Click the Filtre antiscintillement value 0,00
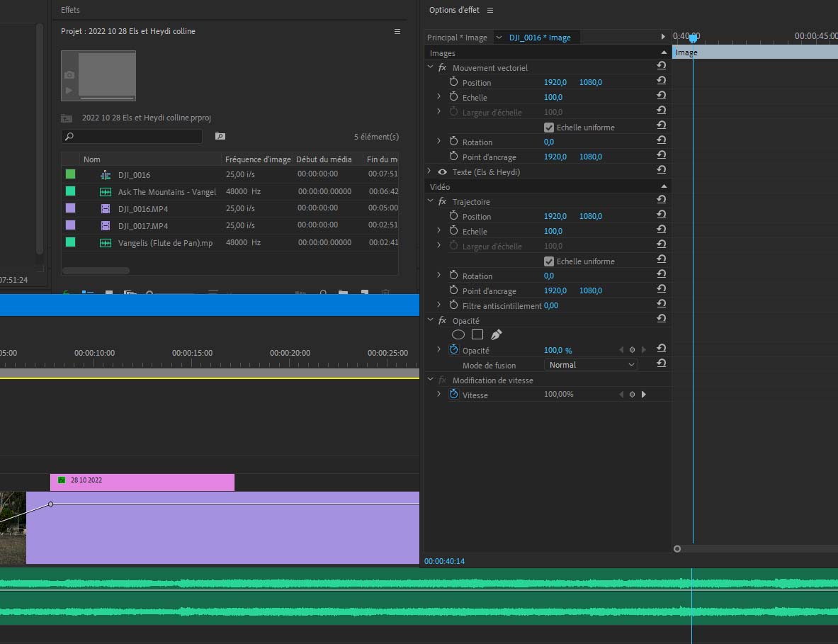The width and height of the screenshot is (838, 644). coord(551,305)
